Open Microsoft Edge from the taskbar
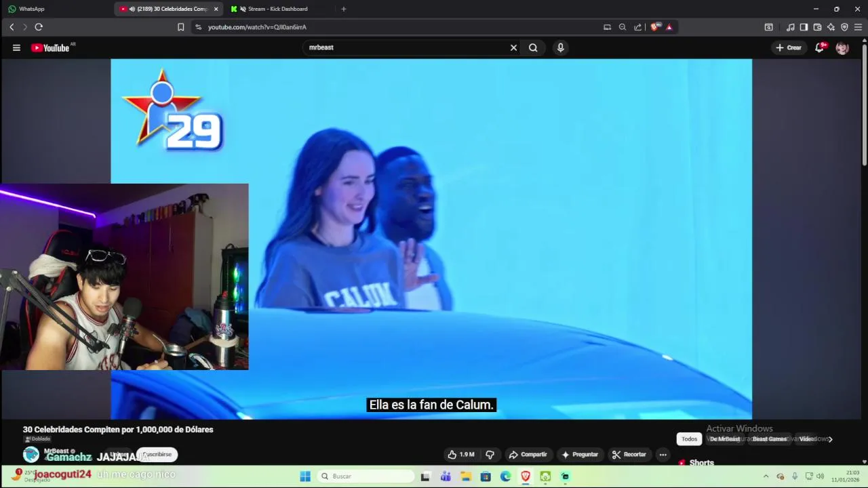 coord(506,476)
